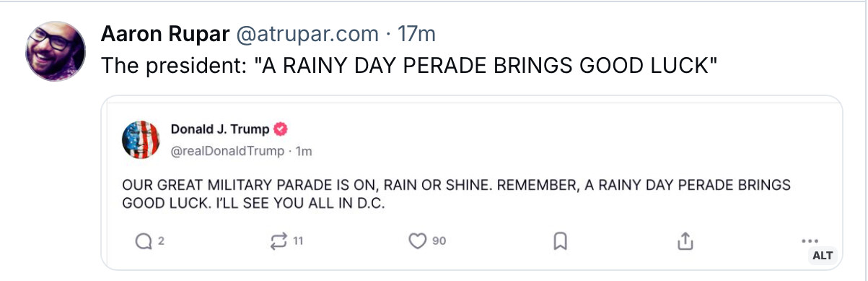
Task: Click the Donald J. Trump flag avatar
Action: click(141, 139)
